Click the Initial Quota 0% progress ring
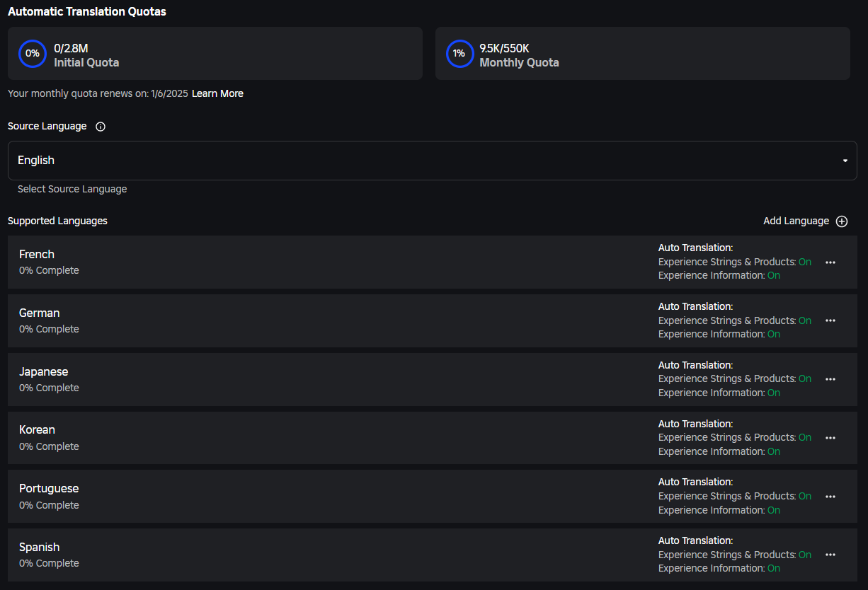The width and height of the screenshot is (868, 590). tap(33, 54)
